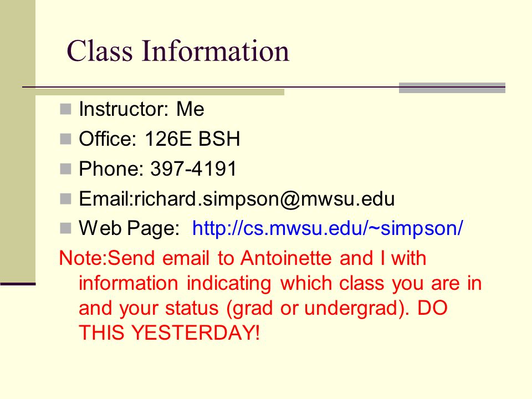Viewport: 532px width, 399px height.
Task: Click the olive vertical sidebar strip
Action: click(x=18, y=141)
